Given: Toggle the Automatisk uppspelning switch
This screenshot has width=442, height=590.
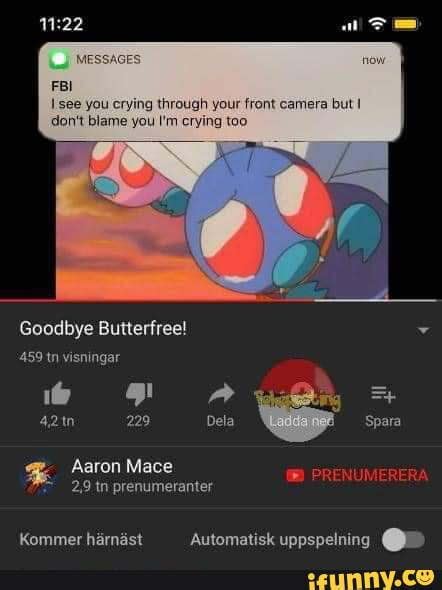Looking at the screenshot, I should click(403, 540).
